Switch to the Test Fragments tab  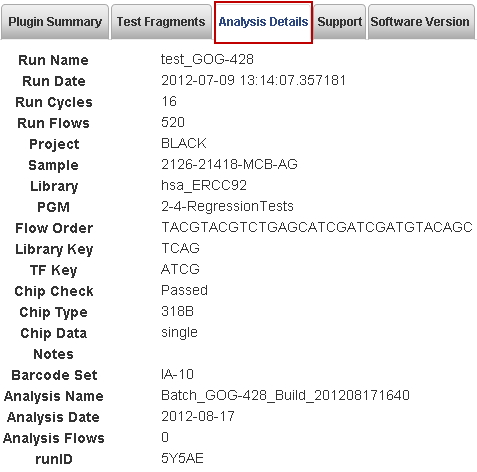tap(161, 22)
